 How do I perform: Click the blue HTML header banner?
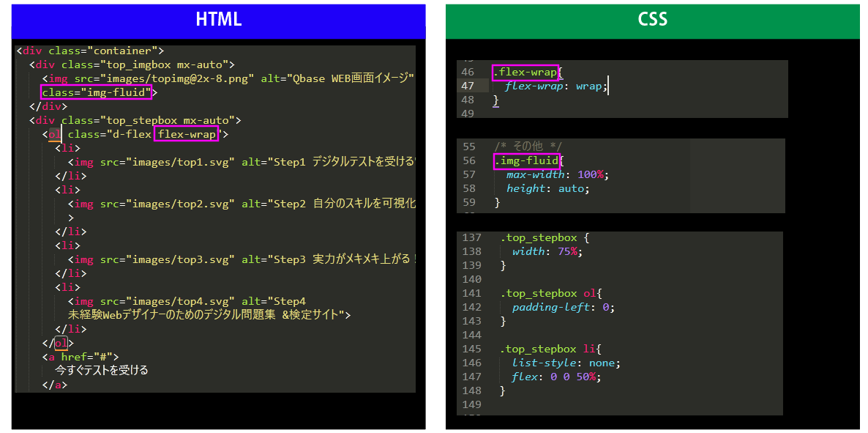point(218,21)
